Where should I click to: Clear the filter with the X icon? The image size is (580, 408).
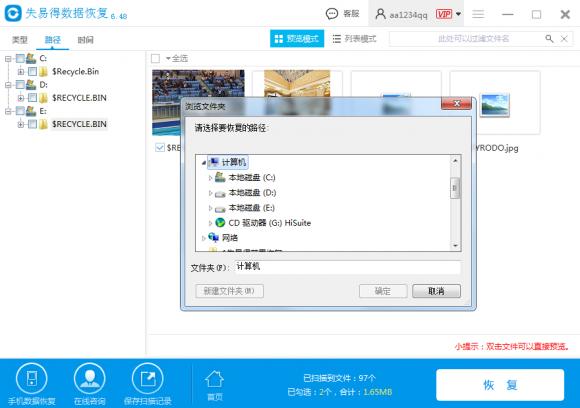point(564,38)
